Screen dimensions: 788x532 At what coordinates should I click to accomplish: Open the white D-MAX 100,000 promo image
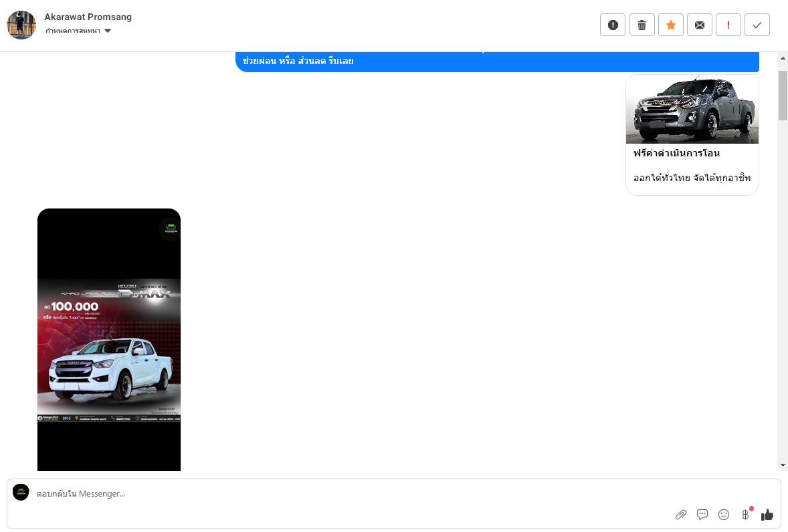pyautogui.click(x=109, y=340)
